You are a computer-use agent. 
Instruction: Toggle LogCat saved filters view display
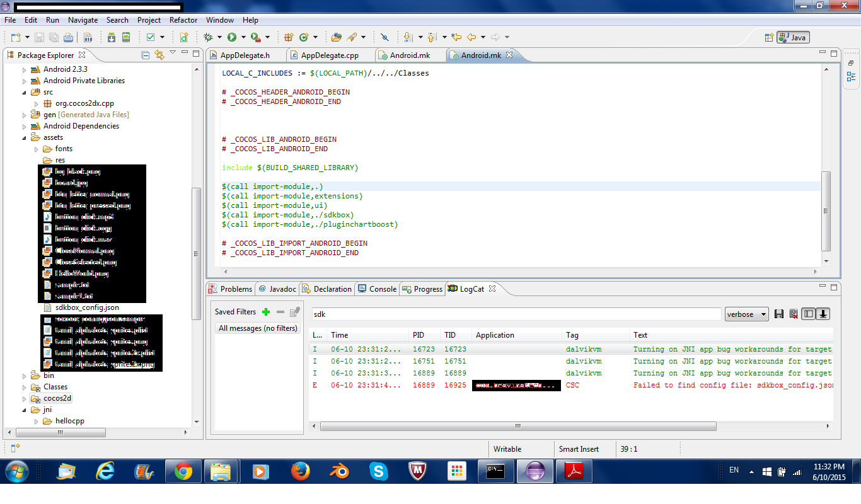[808, 314]
